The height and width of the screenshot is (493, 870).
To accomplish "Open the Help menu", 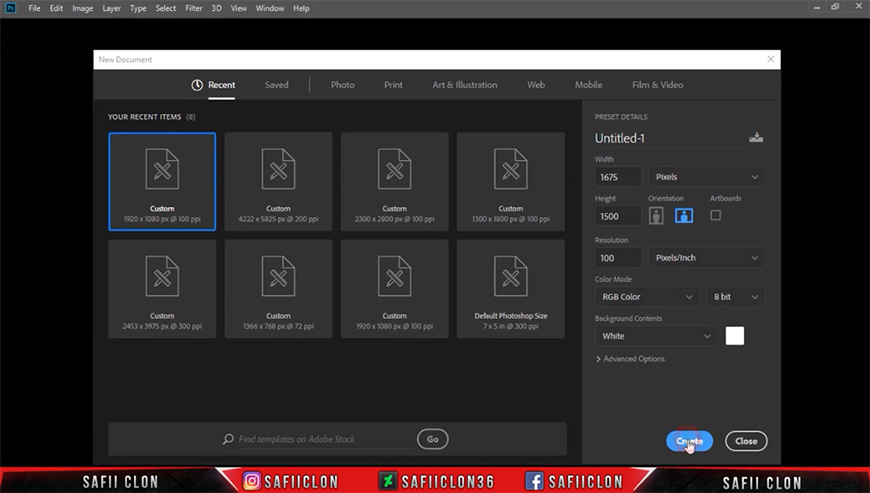I will [x=301, y=8].
